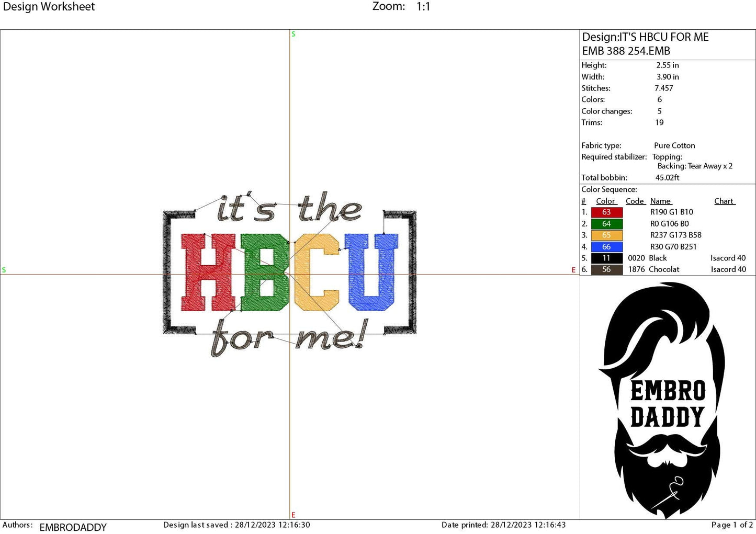Screen dimensions: 756x534
Task: Expand the Code column header
Action: click(x=635, y=201)
